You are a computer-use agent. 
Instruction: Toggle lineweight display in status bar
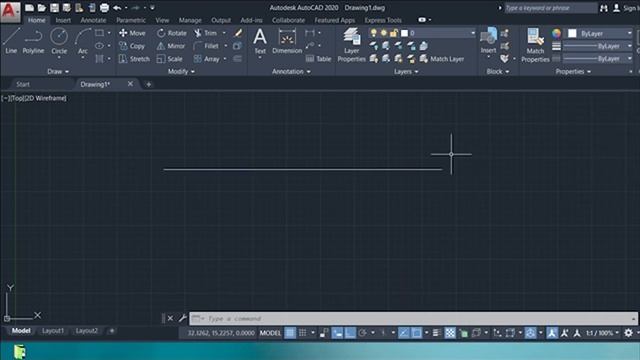pyautogui.click(x=436, y=333)
